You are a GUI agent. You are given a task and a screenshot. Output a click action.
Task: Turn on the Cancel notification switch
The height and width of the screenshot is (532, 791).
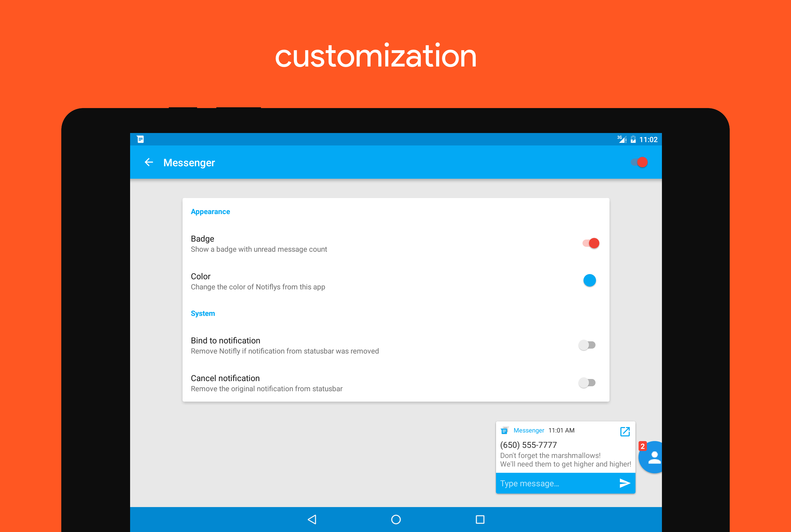pos(587,383)
